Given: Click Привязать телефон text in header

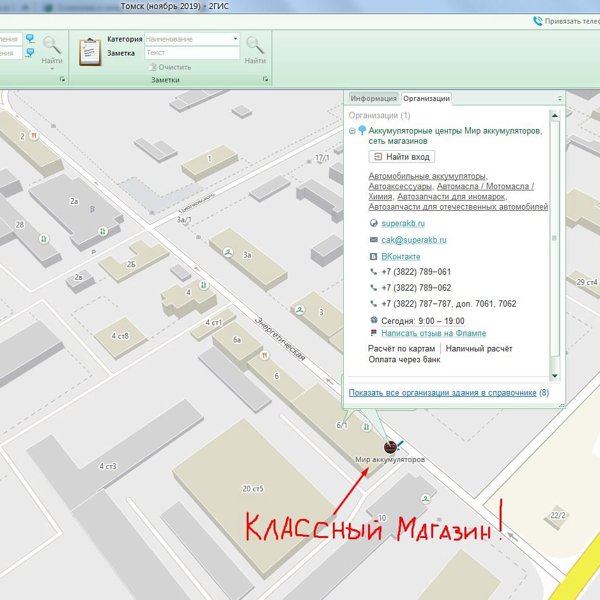Looking at the screenshot, I should (572, 21).
